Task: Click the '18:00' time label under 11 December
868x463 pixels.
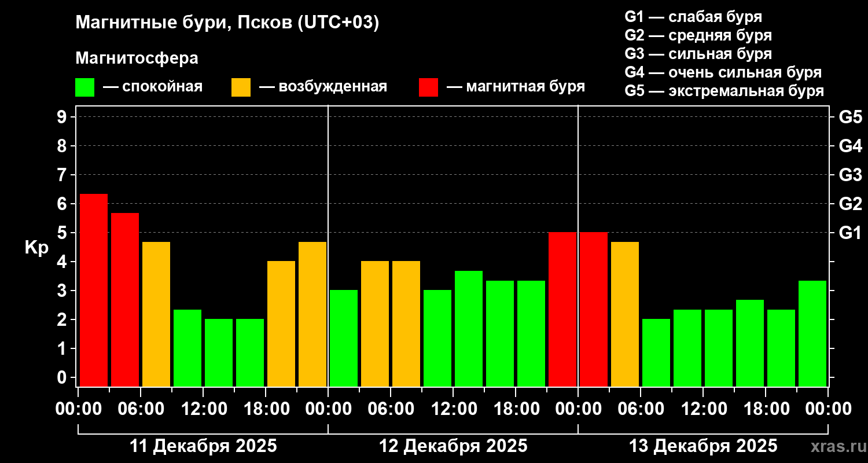Action: pyautogui.click(x=266, y=409)
